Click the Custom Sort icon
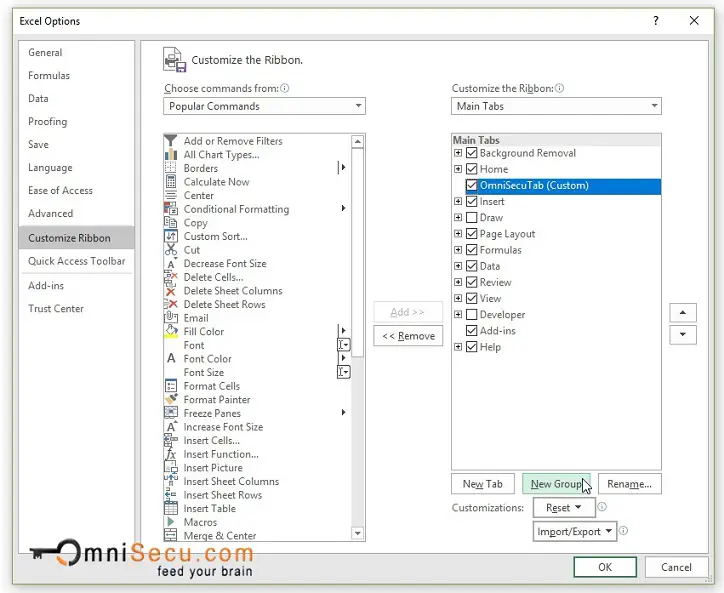The height and width of the screenshot is (593, 724). point(171,236)
